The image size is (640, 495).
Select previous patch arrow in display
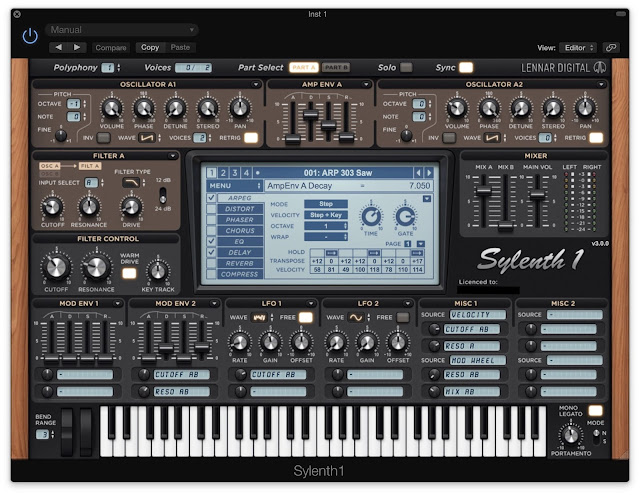pyautogui.click(x=418, y=173)
